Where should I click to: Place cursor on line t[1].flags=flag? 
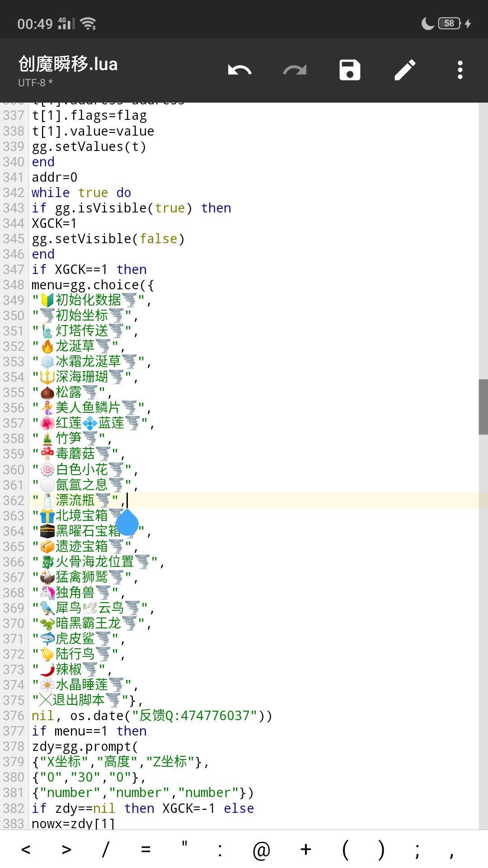point(89,116)
